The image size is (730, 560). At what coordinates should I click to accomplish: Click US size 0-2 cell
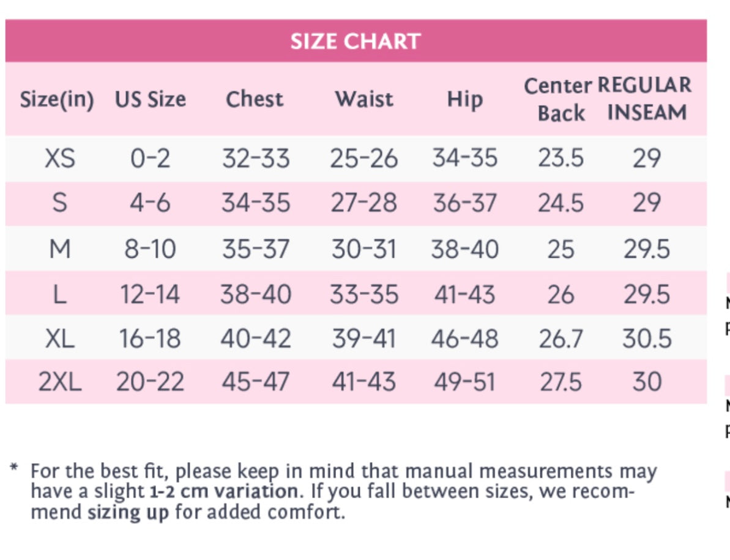click(x=150, y=159)
